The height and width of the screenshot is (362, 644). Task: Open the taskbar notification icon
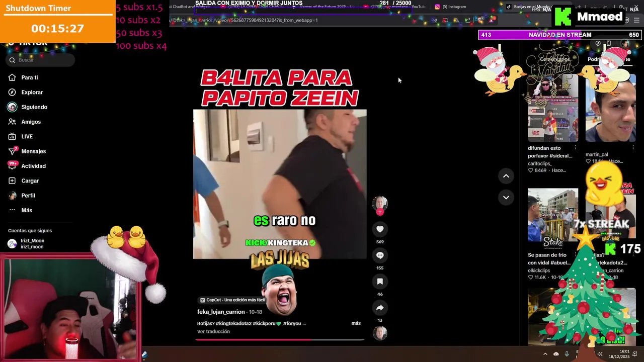tap(635, 354)
